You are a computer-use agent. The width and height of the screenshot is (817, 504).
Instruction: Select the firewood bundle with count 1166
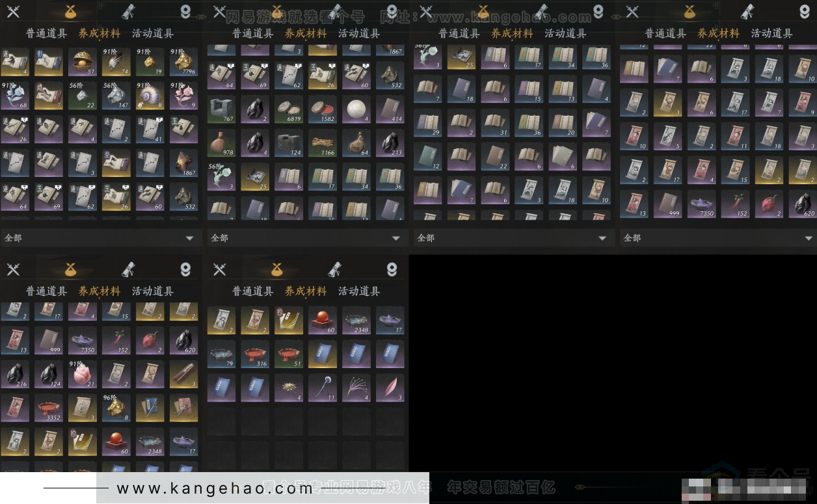tap(323, 144)
